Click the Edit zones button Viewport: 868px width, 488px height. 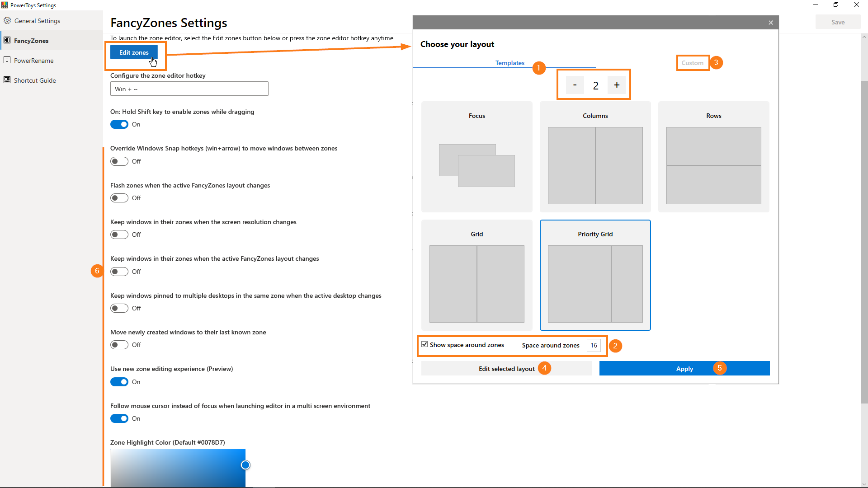[x=134, y=52]
